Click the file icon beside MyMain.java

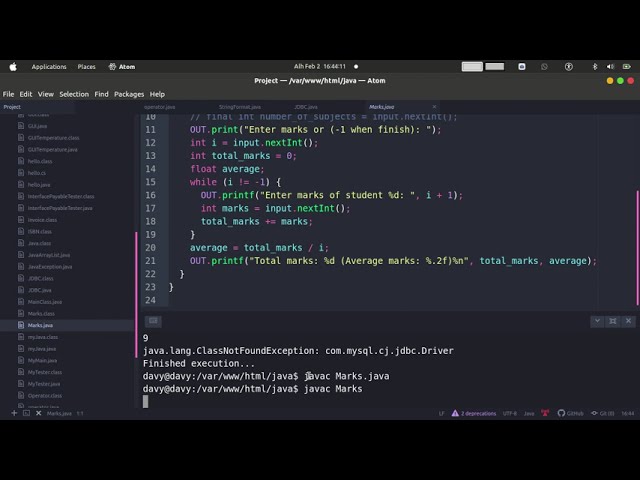point(21,360)
